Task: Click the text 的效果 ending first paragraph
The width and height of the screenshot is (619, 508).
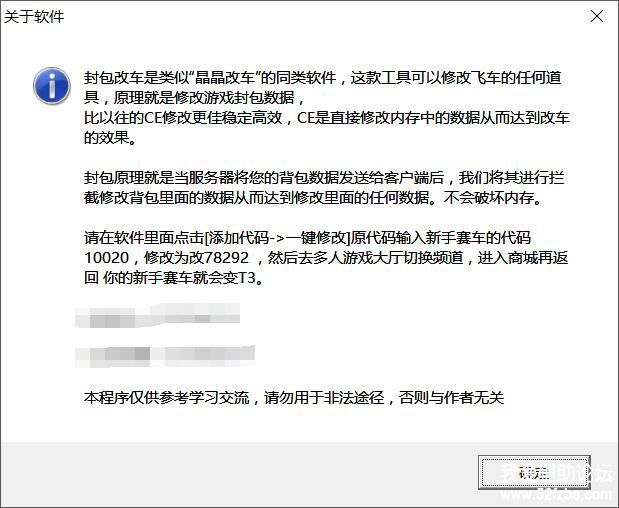Action: [106, 138]
